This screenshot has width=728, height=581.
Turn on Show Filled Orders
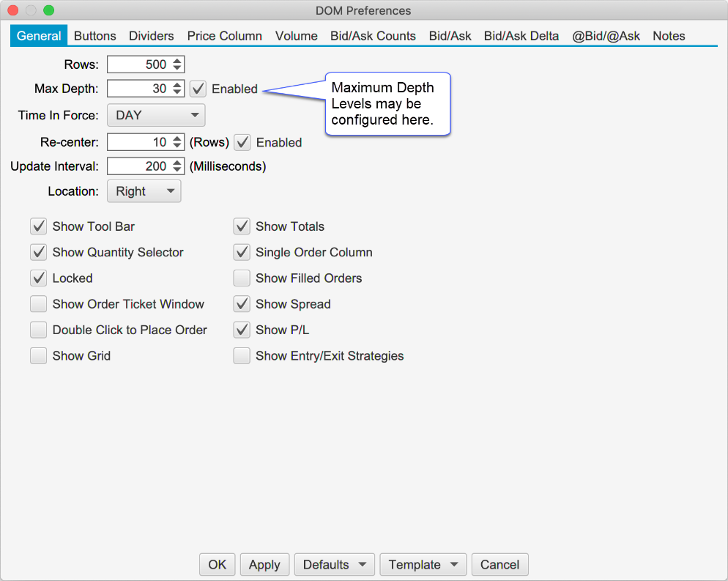(242, 278)
